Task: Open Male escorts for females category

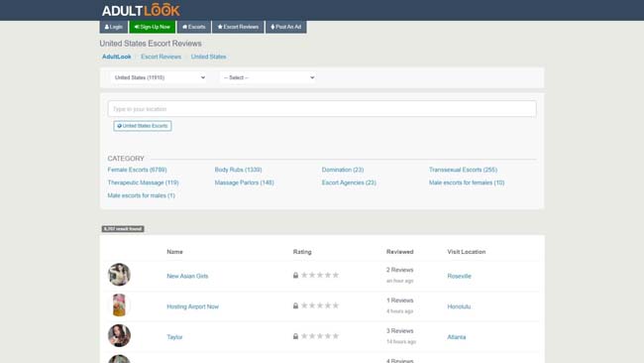Action: (x=467, y=182)
